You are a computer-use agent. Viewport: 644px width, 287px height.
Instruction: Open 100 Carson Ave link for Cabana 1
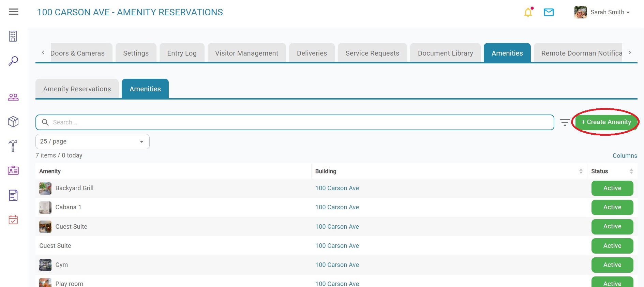[337, 207]
